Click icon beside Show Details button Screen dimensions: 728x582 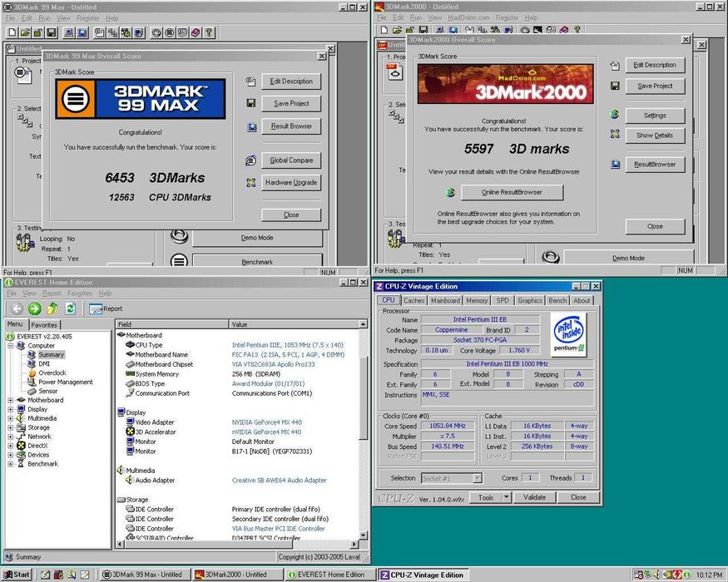point(615,135)
